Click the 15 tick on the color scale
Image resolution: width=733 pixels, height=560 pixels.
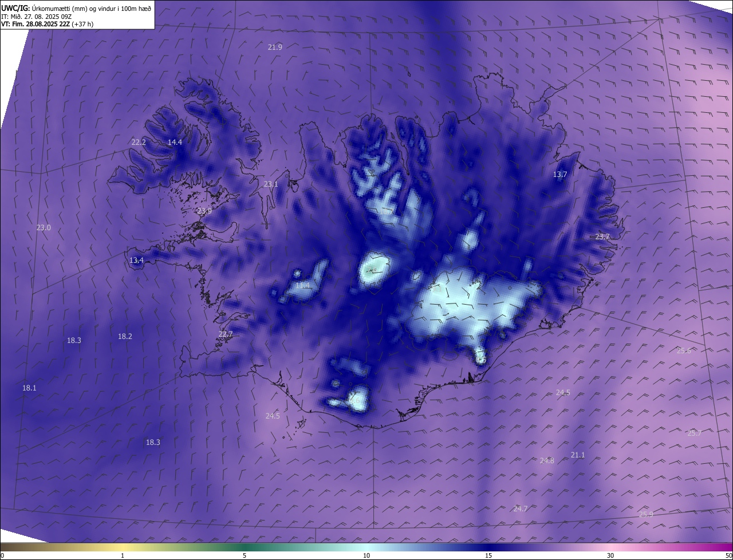488,555
